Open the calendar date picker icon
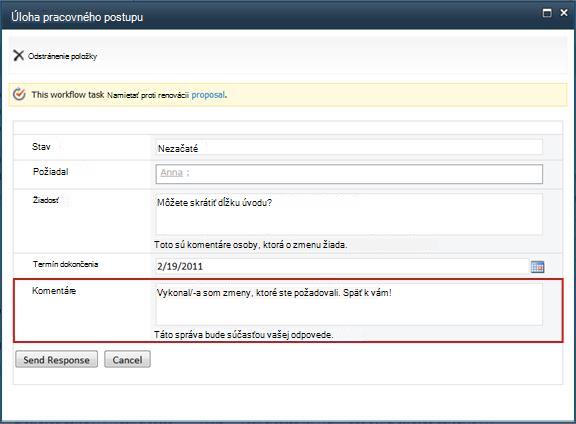This screenshot has width=576, height=424. click(x=537, y=267)
